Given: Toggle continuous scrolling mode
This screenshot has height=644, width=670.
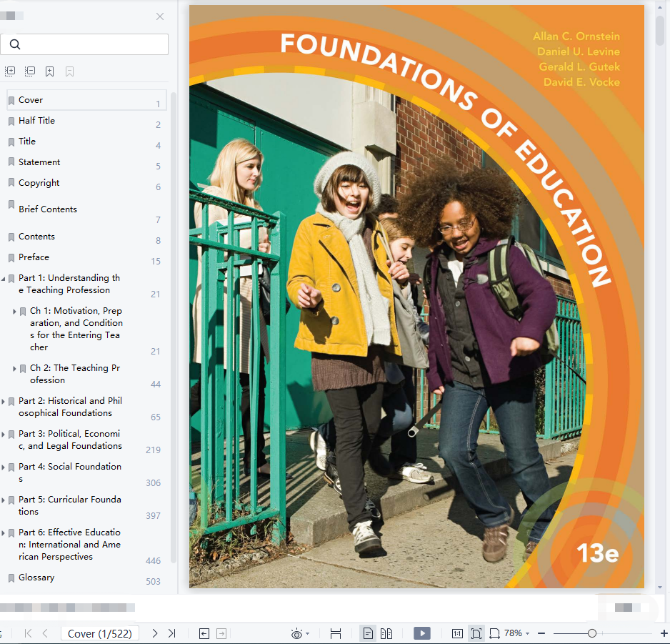Looking at the screenshot, I should [336, 633].
